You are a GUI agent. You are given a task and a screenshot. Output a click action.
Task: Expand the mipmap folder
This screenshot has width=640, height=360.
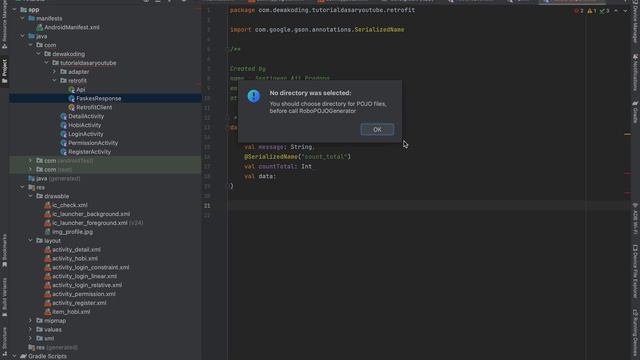click(30, 321)
